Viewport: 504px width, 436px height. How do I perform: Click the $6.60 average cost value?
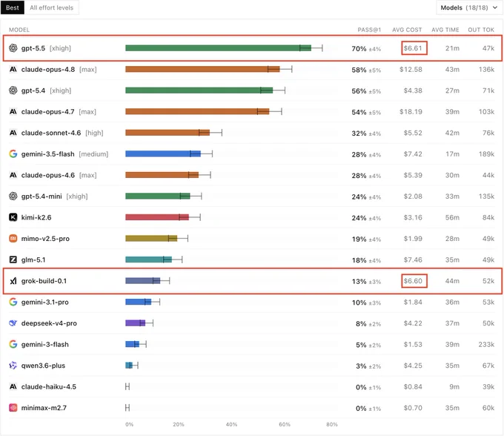pos(413,281)
